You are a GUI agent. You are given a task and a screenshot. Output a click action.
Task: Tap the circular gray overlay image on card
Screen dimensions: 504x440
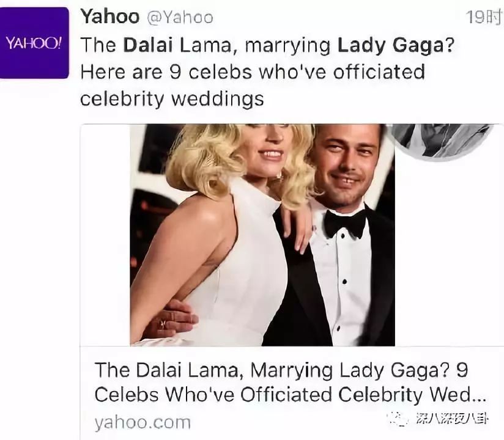pos(443,142)
